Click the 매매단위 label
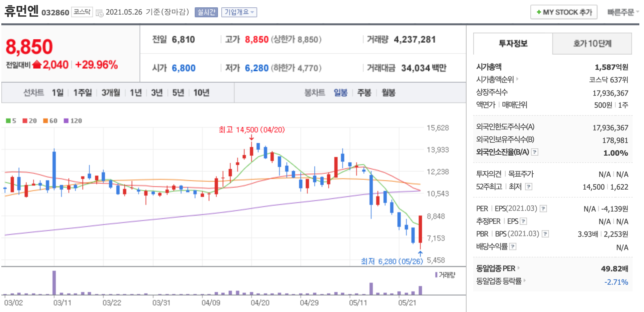The width and height of the screenshot is (644, 312). (x=514, y=105)
